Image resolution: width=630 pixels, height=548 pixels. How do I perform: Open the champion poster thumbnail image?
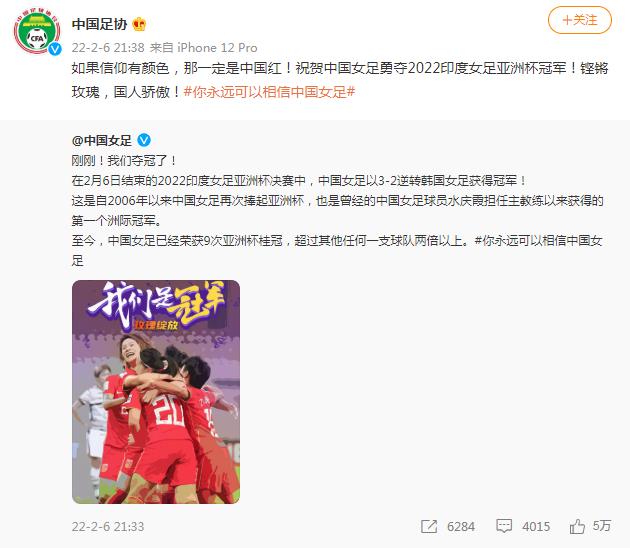tap(156, 392)
